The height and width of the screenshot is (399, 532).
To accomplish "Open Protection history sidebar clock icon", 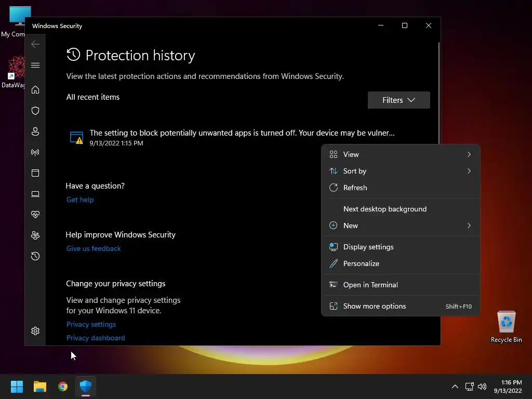I will point(35,256).
